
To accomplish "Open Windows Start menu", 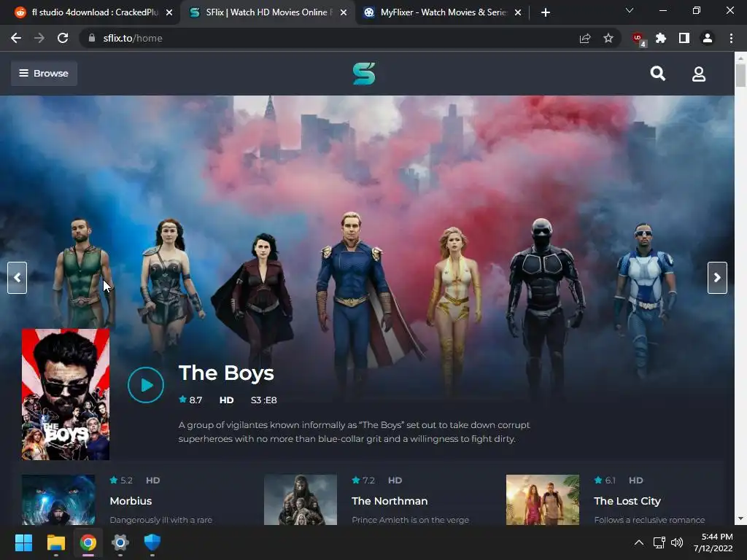I will click(23, 542).
